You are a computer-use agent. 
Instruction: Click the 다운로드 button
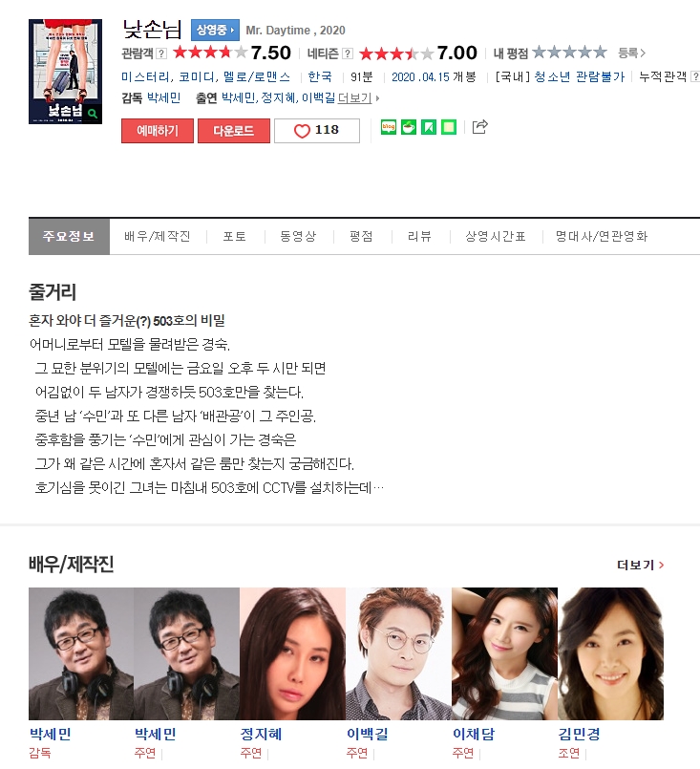[234, 131]
